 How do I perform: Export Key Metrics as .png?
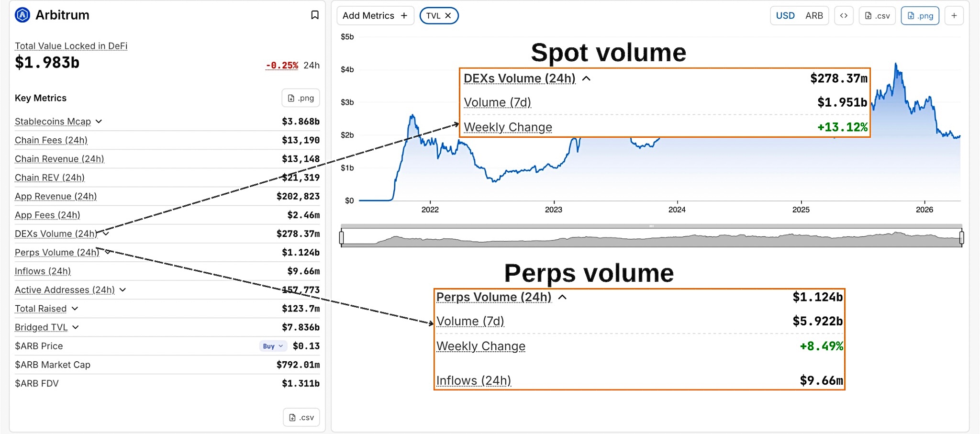tap(301, 98)
